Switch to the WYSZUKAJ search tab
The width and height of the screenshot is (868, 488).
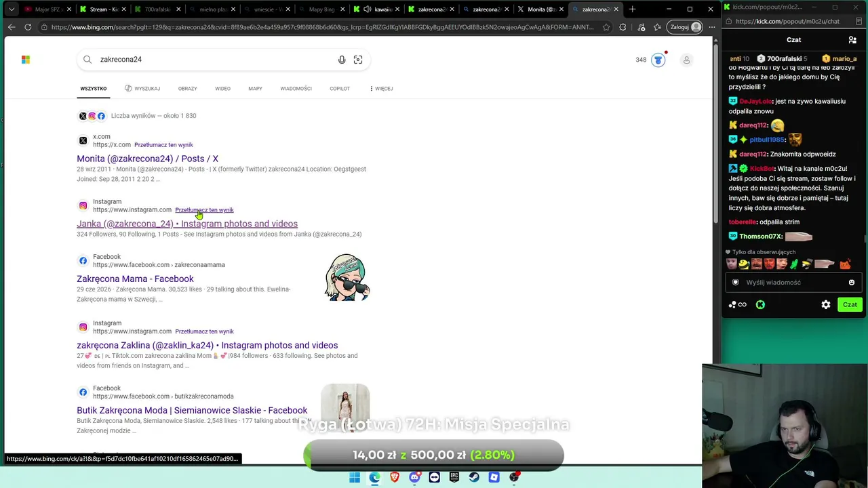[142, 89]
